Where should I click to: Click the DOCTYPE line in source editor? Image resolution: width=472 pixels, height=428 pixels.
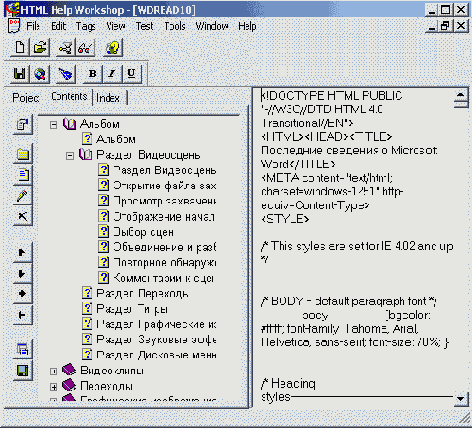tap(332, 96)
